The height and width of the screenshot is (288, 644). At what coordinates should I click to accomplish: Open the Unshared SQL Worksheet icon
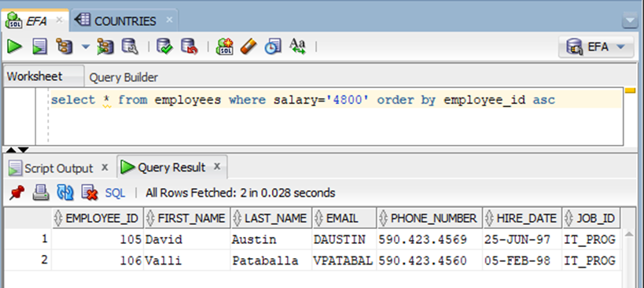click(225, 46)
